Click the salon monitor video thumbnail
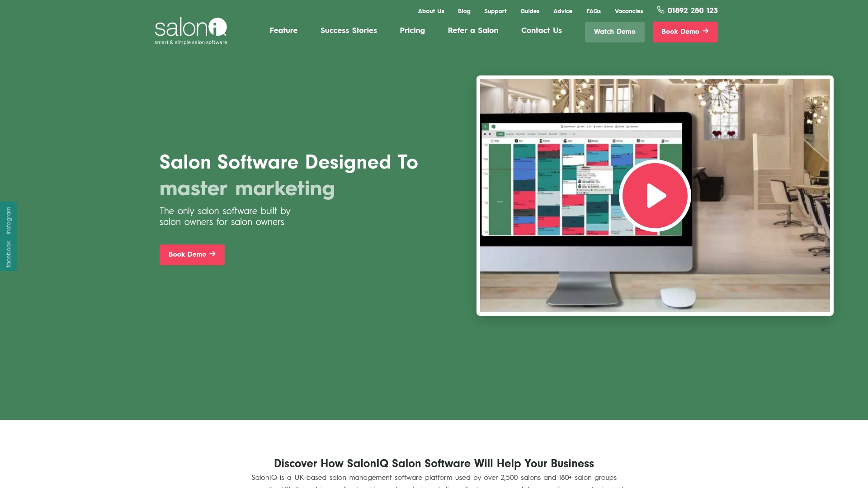This screenshot has width=868, height=488. pyautogui.click(x=655, y=196)
